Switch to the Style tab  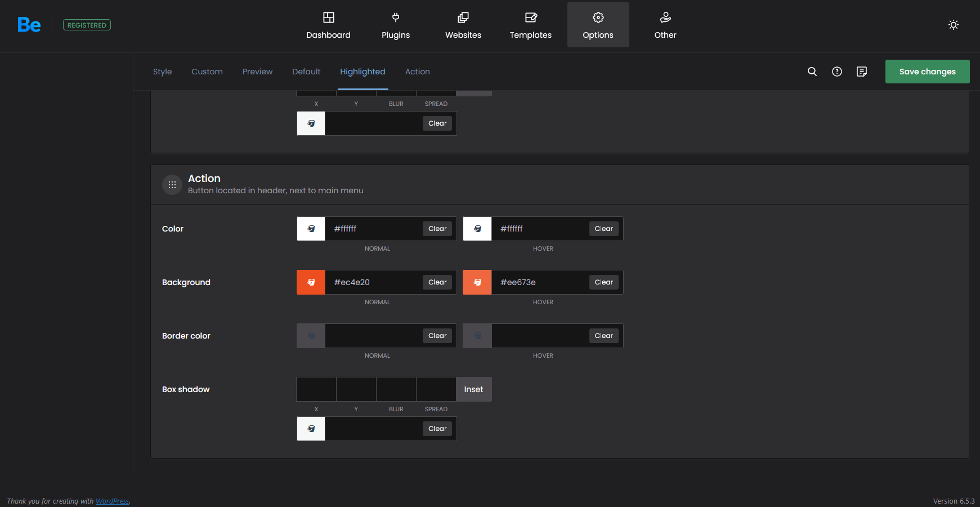click(x=163, y=72)
